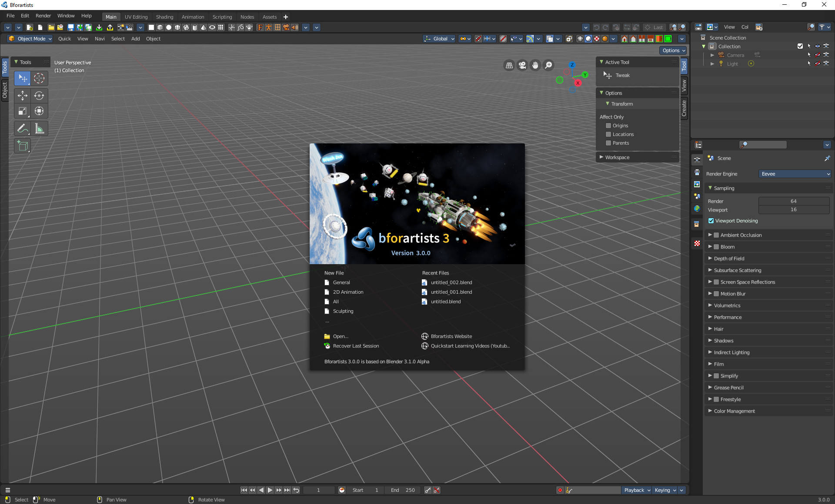Click the Bforartists Website link
Viewport: 835px width, 504px height.
coord(451,336)
